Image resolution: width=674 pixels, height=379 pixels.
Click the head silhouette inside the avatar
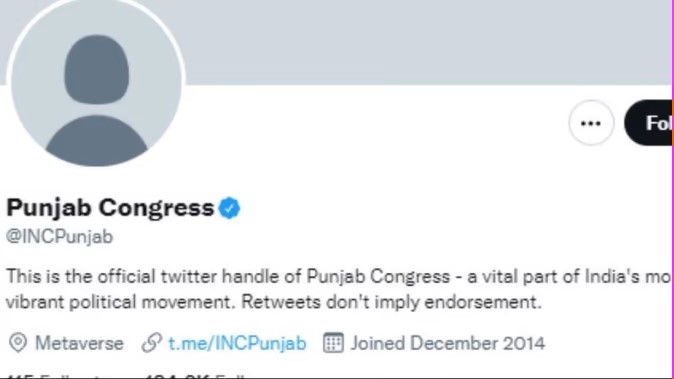point(97,70)
